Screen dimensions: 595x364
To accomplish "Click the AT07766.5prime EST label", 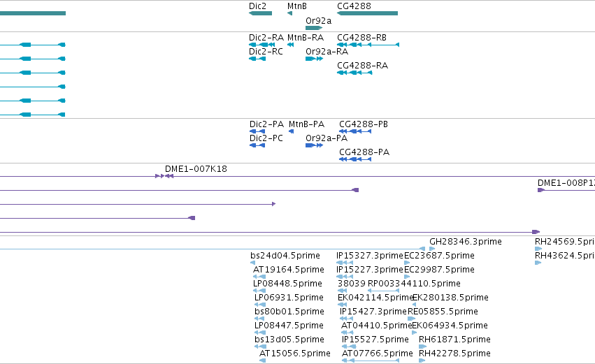I will point(377,354).
